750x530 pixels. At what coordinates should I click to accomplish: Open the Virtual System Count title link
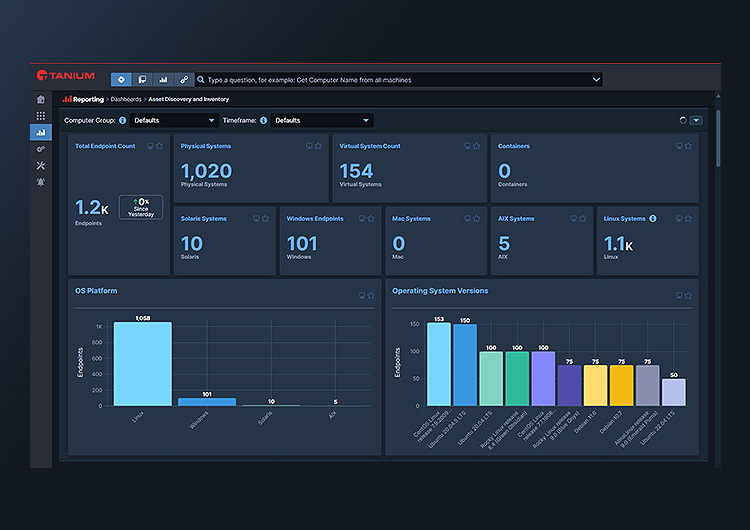click(370, 146)
